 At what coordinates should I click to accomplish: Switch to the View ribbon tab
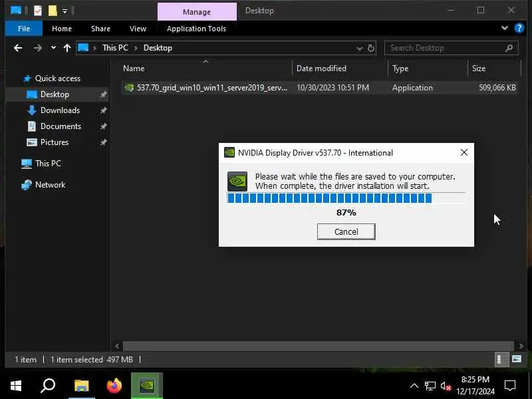[x=138, y=29]
